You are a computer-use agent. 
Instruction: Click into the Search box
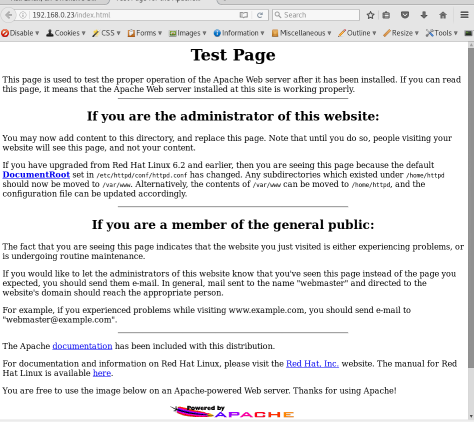pyautogui.click(x=316, y=15)
